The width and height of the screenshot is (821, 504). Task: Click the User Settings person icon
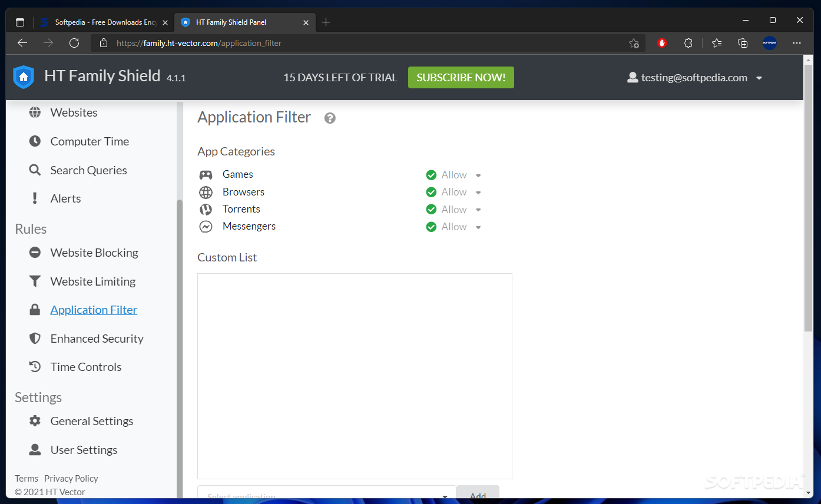click(35, 450)
